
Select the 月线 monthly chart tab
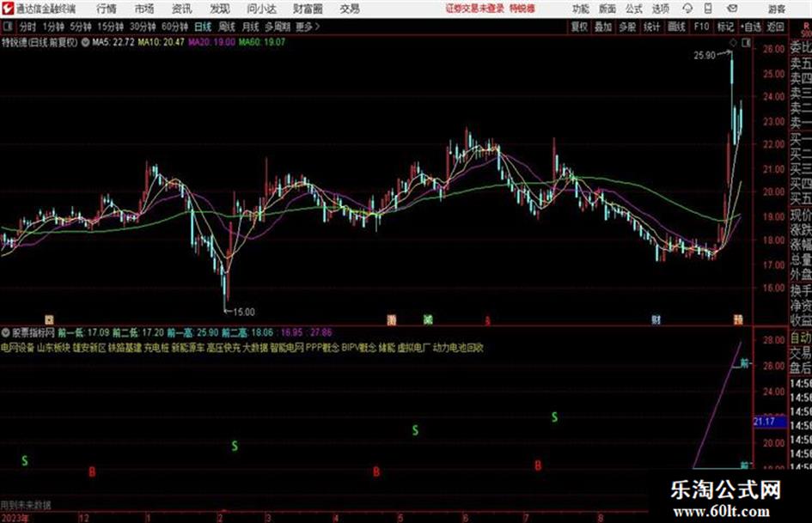tap(251, 27)
